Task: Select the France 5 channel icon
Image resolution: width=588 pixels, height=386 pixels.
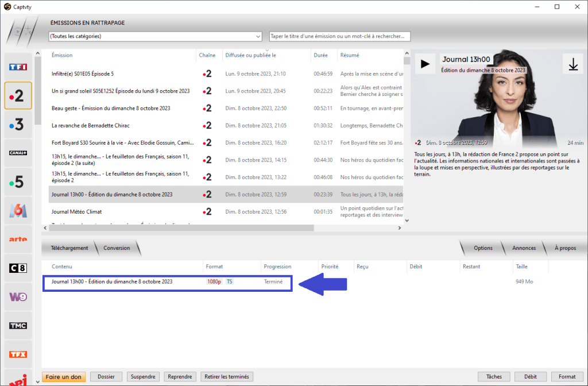Action: (18, 182)
